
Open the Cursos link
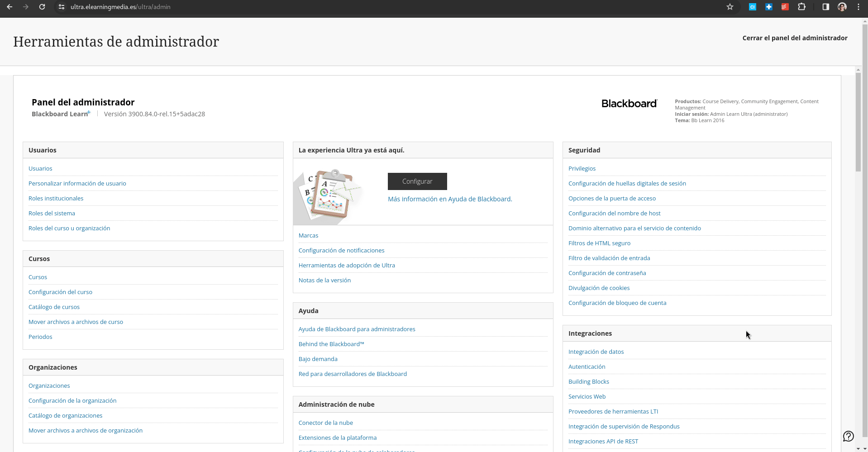[x=38, y=277]
